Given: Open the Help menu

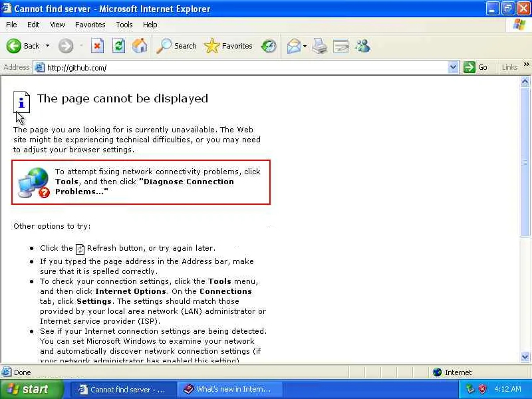Looking at the screenshot, I should 150,25.
